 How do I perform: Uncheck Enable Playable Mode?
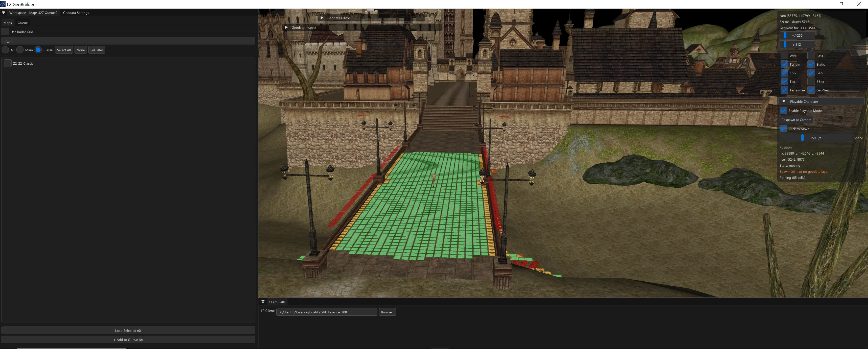click(x=783, y=111)
